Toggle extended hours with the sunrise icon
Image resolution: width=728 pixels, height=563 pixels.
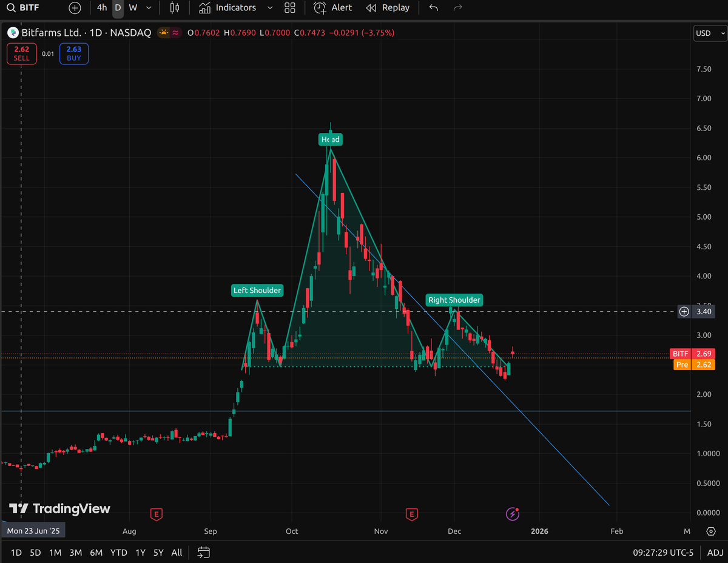[x=163, y=33]
